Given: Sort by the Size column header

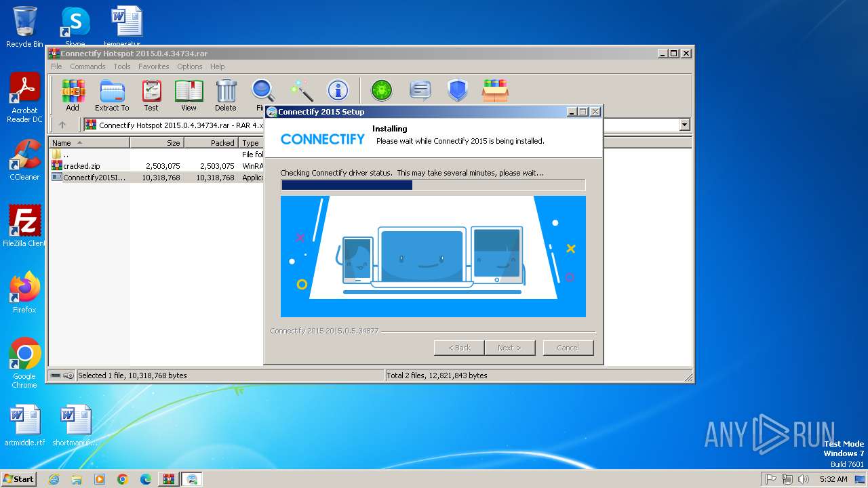Looking at the screenshot, I should (157, 143).
